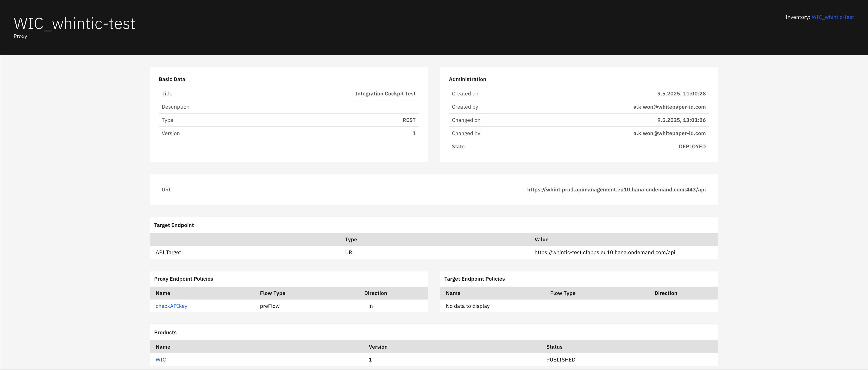Click the DEPLOYED state value

pos(692,147)
